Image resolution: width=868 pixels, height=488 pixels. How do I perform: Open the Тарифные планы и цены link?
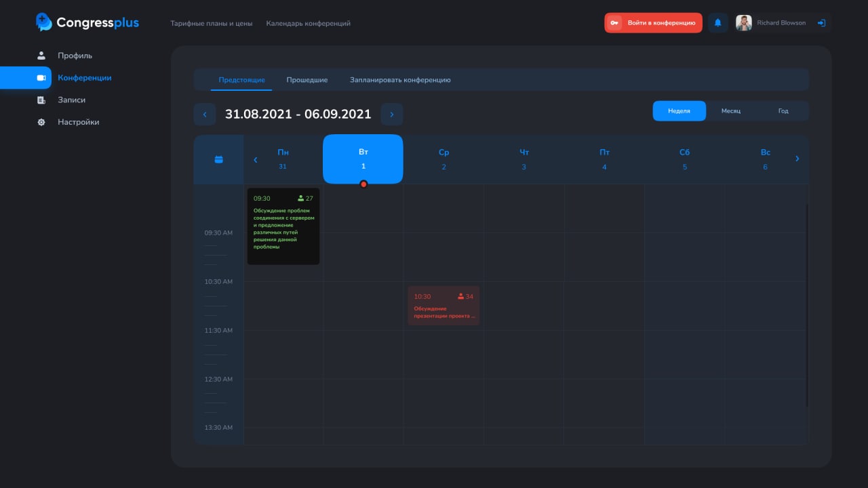coord(211,24)
